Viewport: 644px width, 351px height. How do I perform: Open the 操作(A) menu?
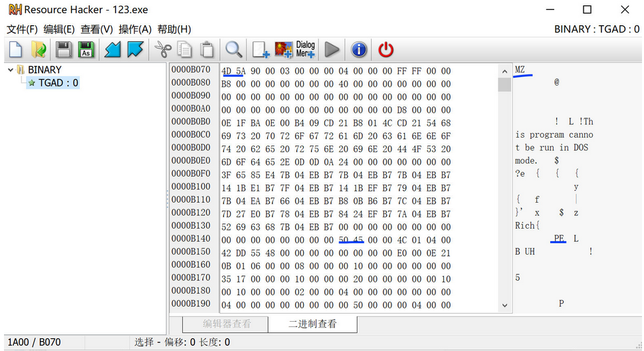click(135, 29)
